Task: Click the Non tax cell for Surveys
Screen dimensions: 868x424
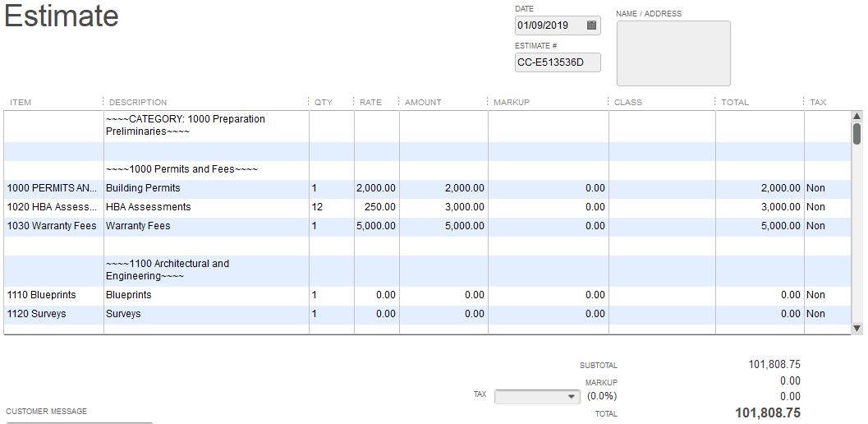Action: click(x=828, y=314)
